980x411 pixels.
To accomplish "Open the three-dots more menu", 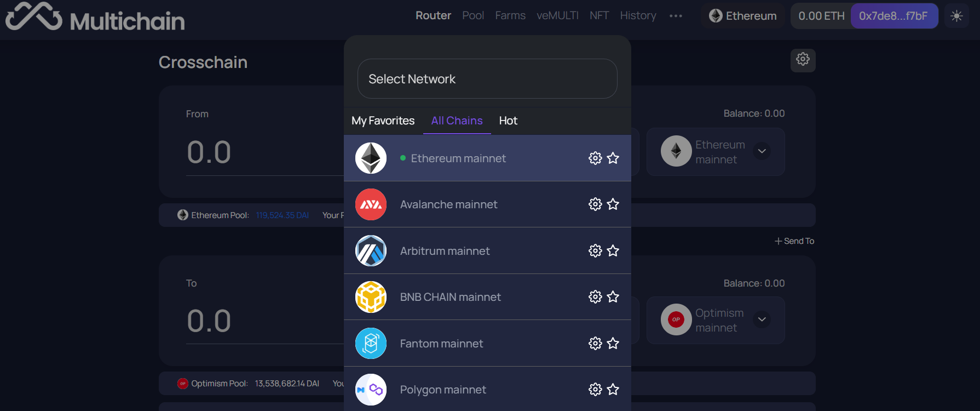I will 676,16.
